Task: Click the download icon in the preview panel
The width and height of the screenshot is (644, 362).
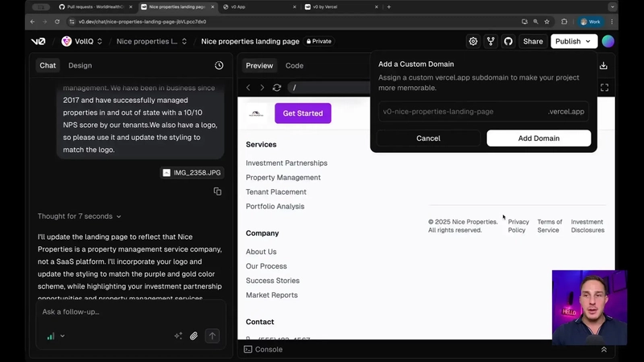Action: (x=603, y=66)
